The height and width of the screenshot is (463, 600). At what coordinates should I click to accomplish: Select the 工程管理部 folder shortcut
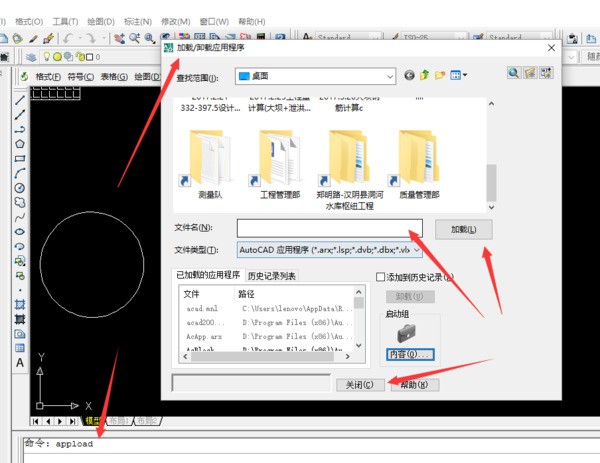[280, 165]
